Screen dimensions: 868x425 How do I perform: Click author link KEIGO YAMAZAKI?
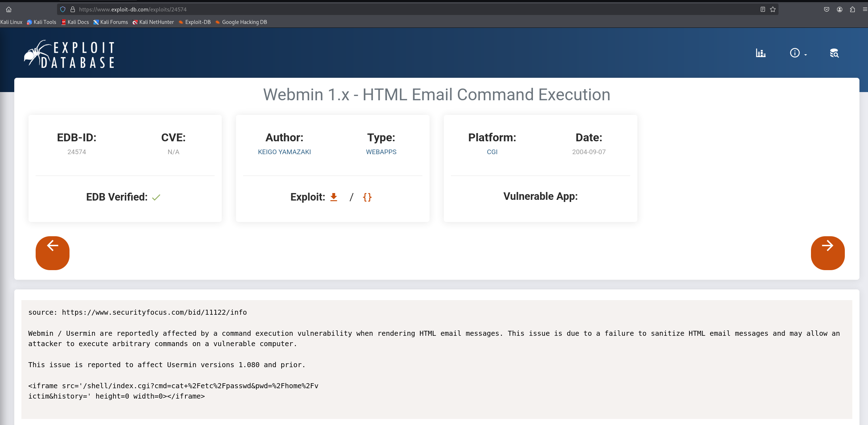(x=284, y=152)
